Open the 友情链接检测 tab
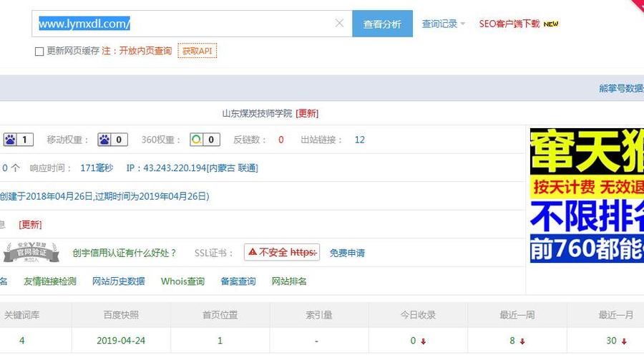644x358 pixels. pyautogui.click(x=50, y=281)
